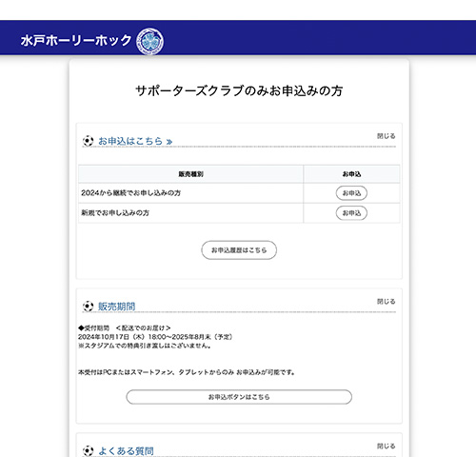
Task: Collapse the お申込はこちら section with 閉じる
Action: pos(386,136)
